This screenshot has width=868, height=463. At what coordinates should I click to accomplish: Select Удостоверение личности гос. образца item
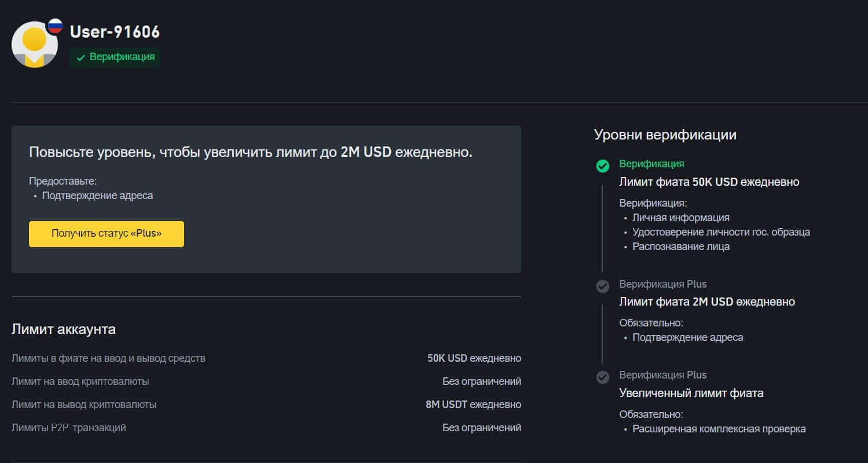721,232
